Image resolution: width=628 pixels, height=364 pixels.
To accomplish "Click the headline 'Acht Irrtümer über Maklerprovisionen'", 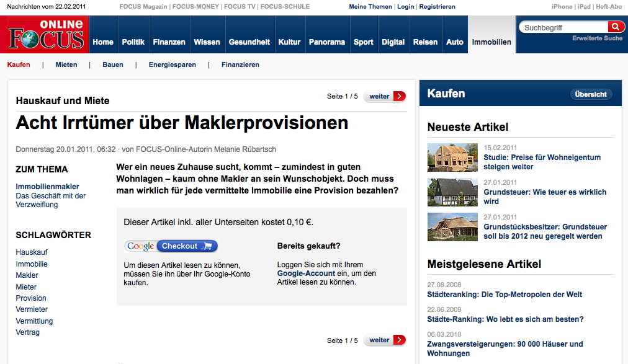I will coord(182,122).
